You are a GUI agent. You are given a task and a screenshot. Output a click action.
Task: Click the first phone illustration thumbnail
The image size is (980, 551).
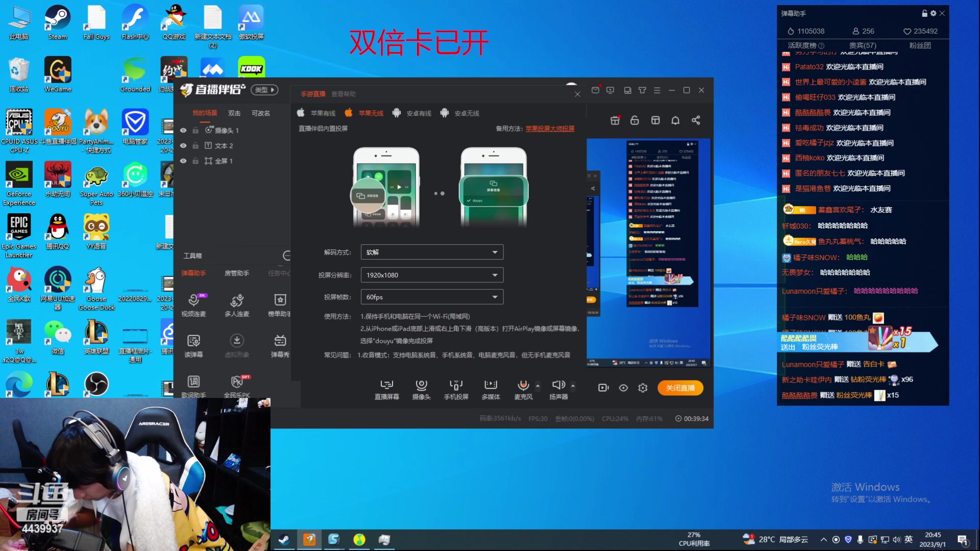[x=386, y=187]
